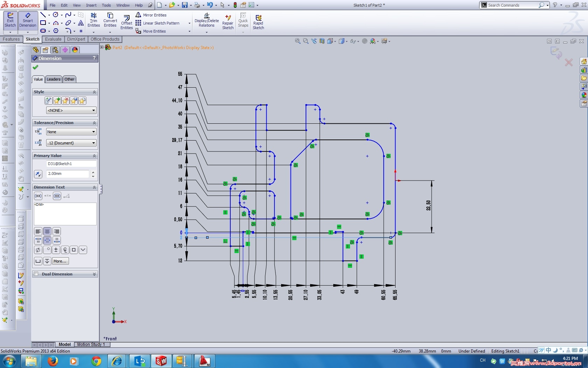588x368 pixels.
Task: Open the .12 (Document) precision dropdown
Action: (71, 143)
